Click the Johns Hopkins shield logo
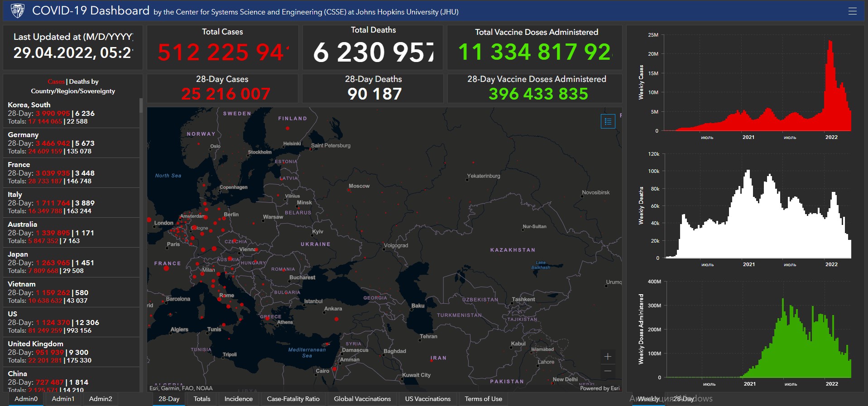This screenshot has width=868, height=406. click(x=17, y=11)
